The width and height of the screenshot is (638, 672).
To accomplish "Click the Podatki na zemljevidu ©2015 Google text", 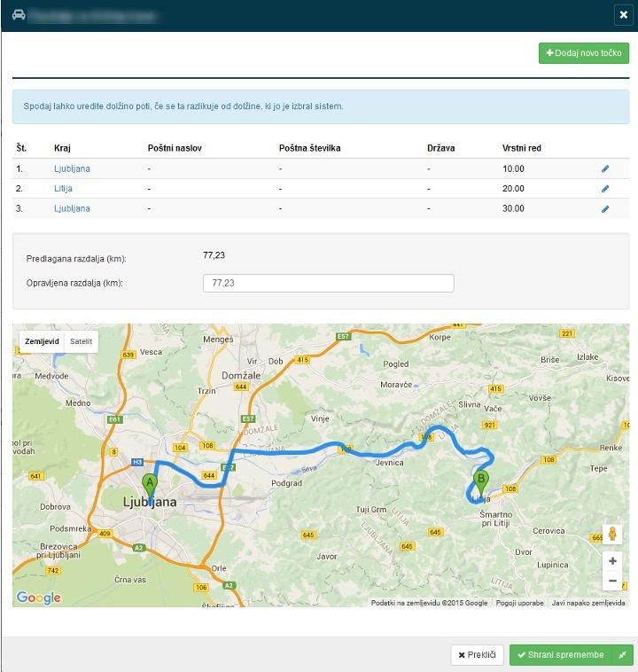I will (429, 603).
